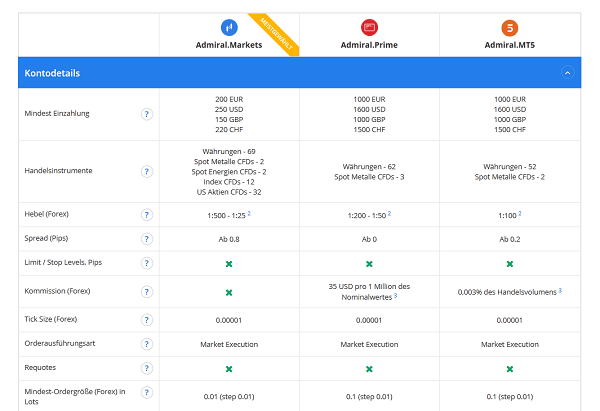This screenshot has width=600, height=411.
Task: Click Admiral.Markets tick size 0.00001
Action: tap(229, 320)
